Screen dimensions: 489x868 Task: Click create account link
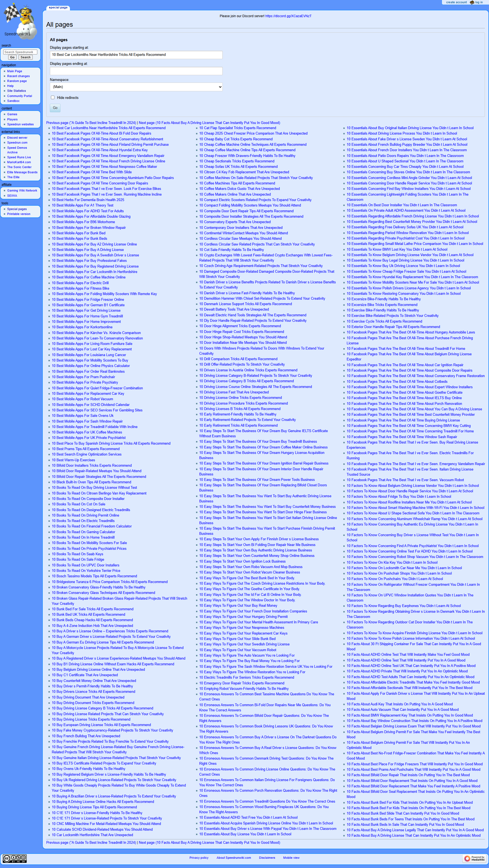click(x=456, y=2)
